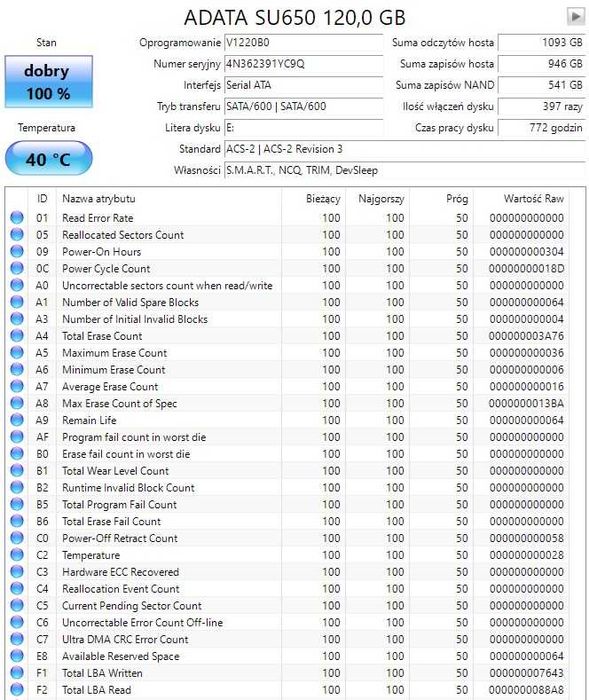Click the status icon beside Total Erase Count
Image resolution: width=589 pixels, height=700 pixels.
pyautogui.click(x=17, y=335)
